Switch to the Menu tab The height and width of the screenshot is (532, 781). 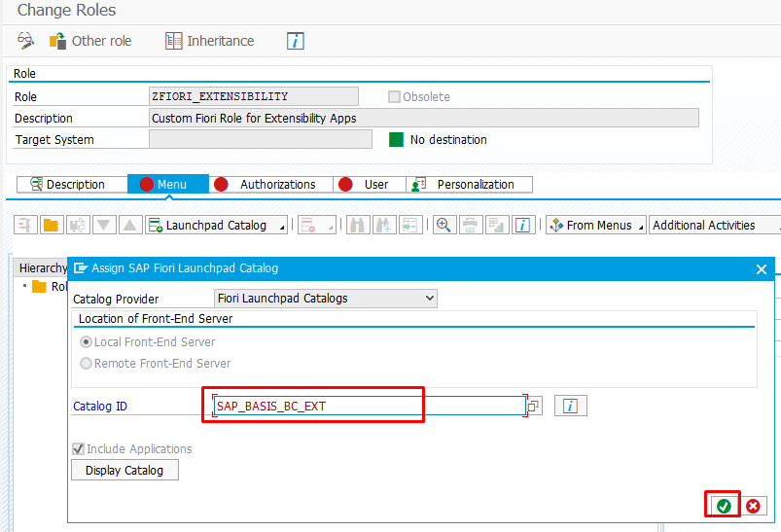[x=168, y=185]
